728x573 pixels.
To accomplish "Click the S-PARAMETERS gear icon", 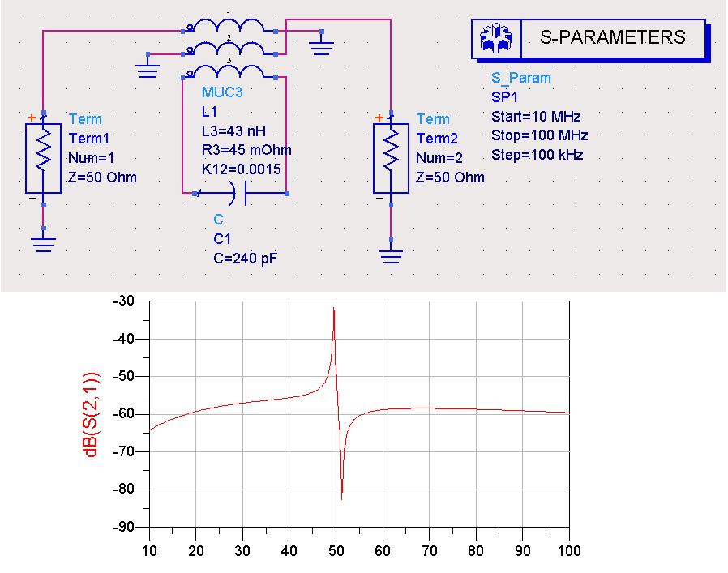I will click(493, 38).
